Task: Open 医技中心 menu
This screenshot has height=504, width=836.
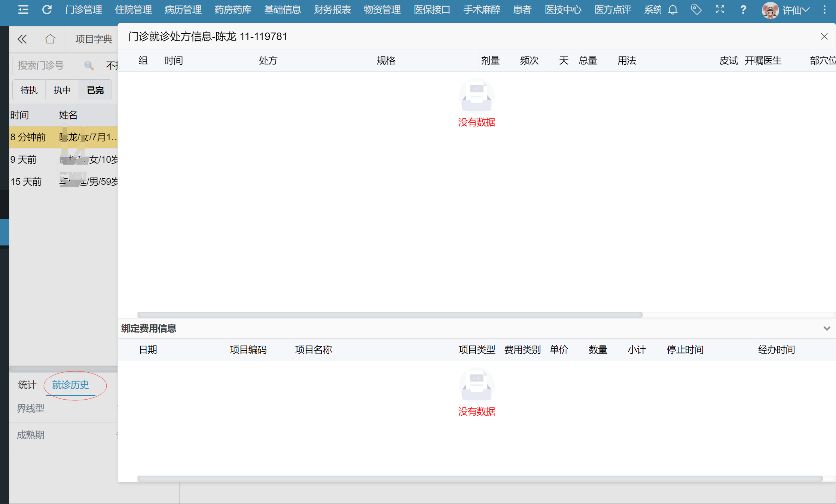Action: pyautogui.click(x=563, y=10)
